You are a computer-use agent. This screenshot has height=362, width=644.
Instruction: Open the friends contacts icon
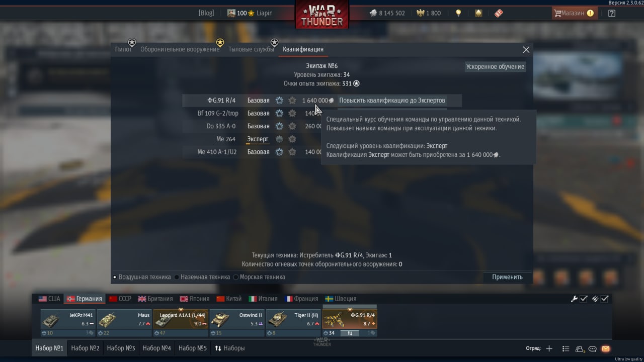(580, 348)
